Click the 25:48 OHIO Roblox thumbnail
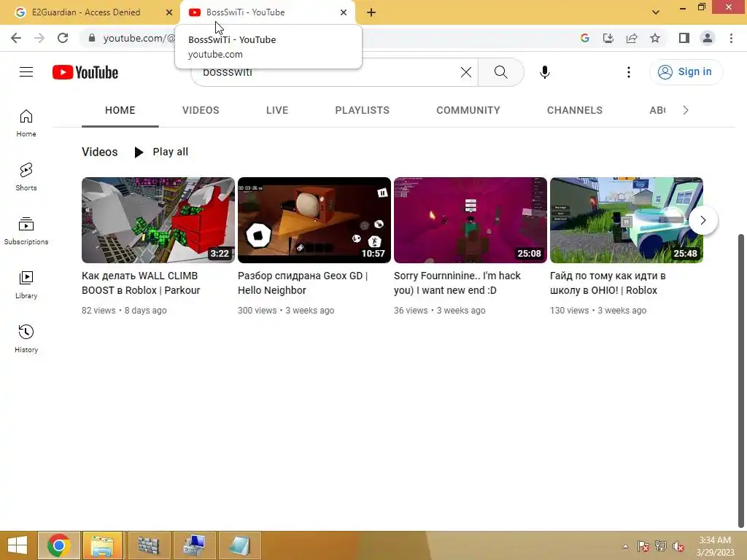Image resolution: width=747 pixels, height=560 pixels. tap(627, 220)
